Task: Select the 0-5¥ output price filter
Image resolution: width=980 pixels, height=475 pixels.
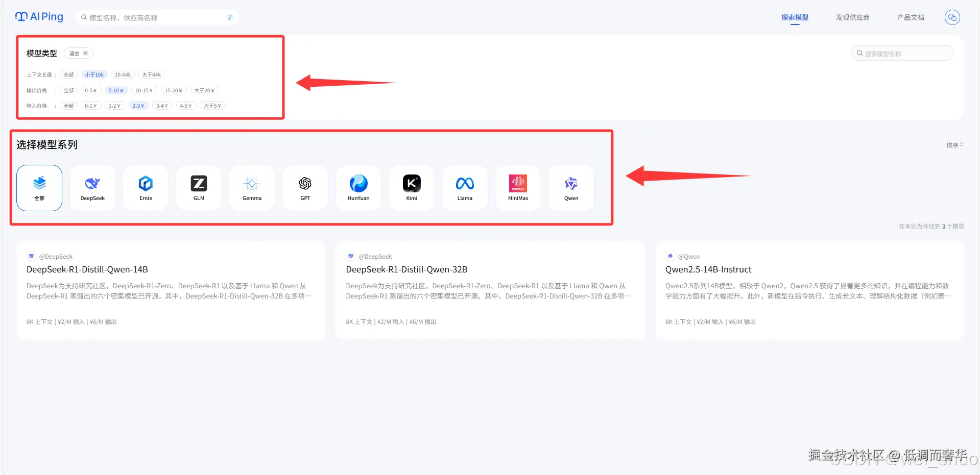Action: (91, 90)
